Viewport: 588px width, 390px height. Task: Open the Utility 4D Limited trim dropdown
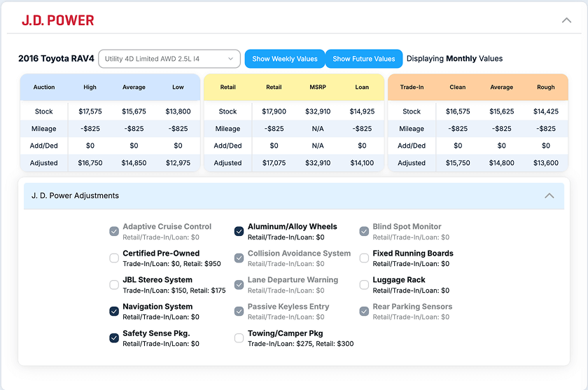pyautogui.click(x=169, y=59)
